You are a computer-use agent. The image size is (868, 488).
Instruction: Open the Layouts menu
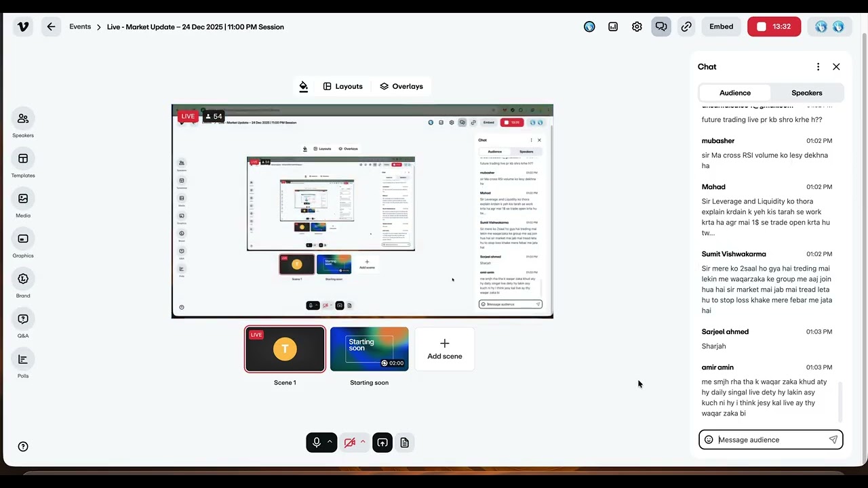tap(342, 86)
